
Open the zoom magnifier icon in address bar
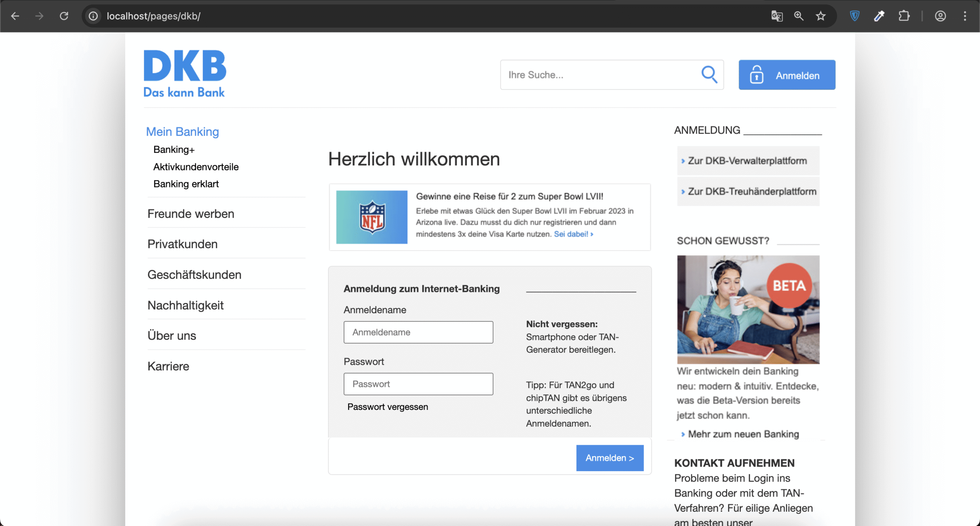[799, 16]
